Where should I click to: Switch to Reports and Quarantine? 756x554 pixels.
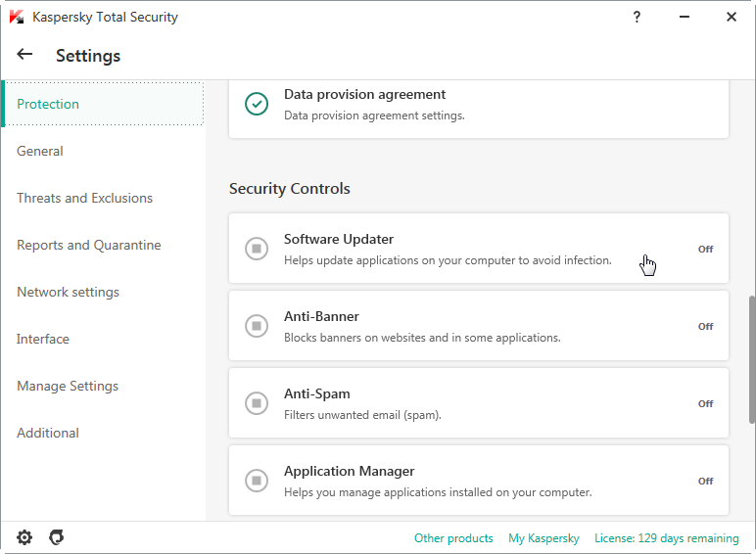(x=89, y=246)
